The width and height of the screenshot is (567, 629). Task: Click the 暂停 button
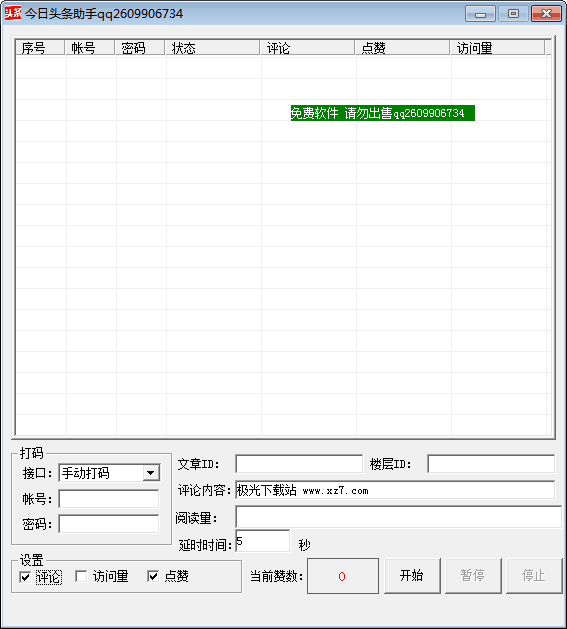[x=473, y=576]
